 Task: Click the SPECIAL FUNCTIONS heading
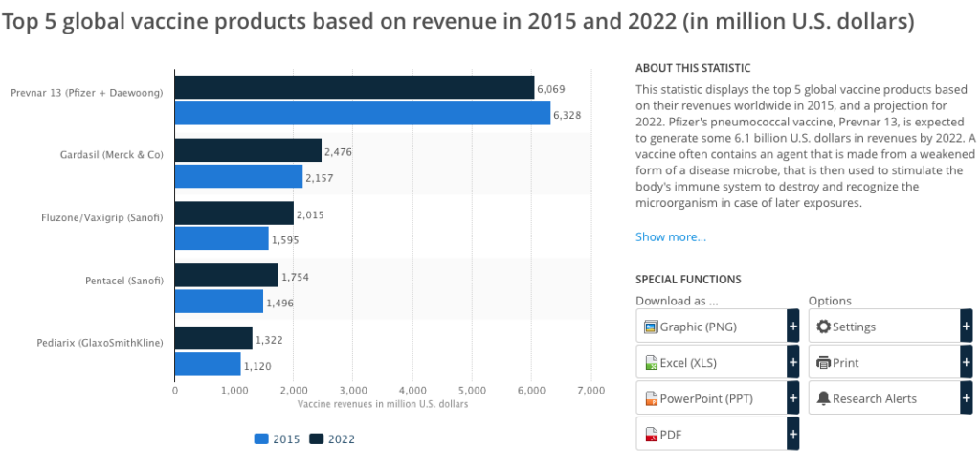point(688,279)
